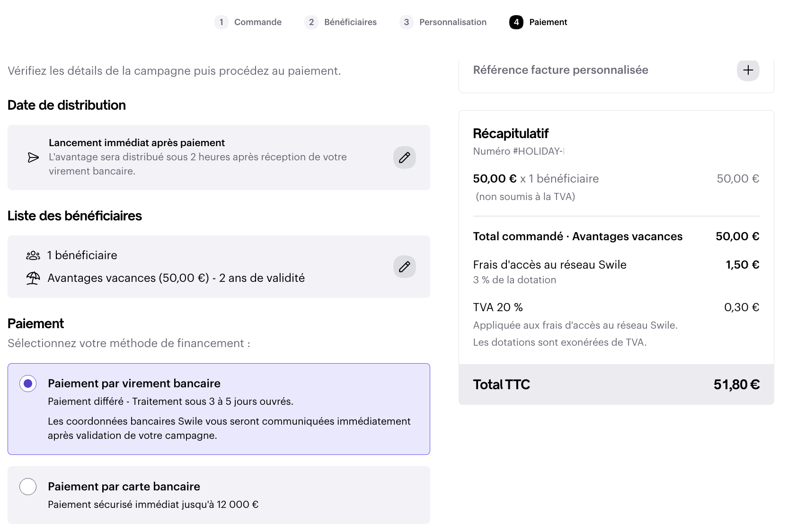Select Paiement par carte bancaire radio
788x532 pixels.
[28, 487]
